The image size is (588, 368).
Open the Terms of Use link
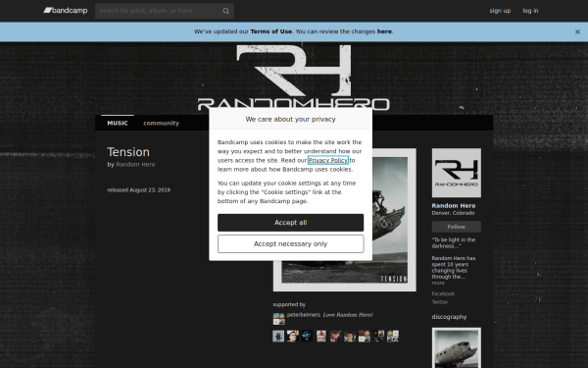pos(270,31)
